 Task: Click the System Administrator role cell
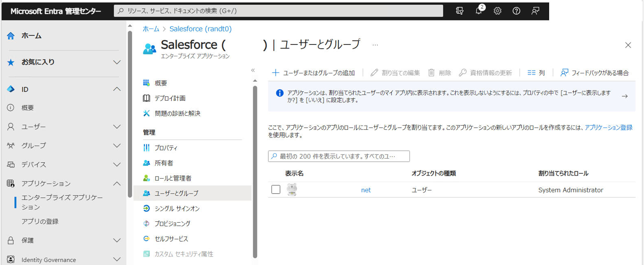point(571,190)
